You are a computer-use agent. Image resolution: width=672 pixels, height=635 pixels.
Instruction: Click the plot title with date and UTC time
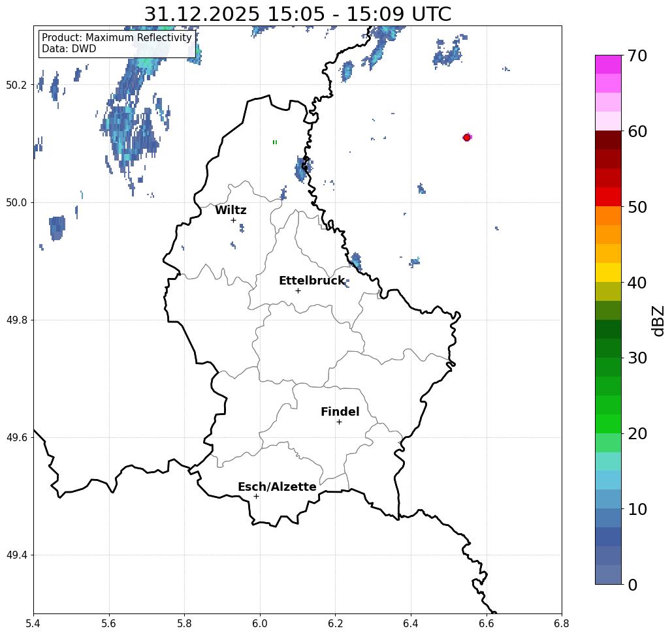[x=297, y=14]
